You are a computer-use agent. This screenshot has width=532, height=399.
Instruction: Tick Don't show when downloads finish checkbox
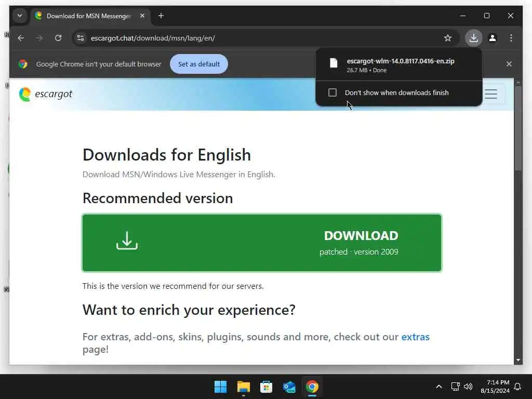332,92
